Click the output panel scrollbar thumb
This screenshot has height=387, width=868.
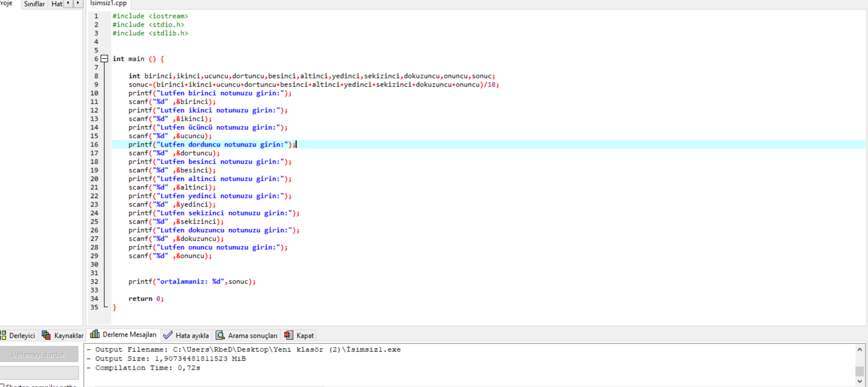(859, 371)
